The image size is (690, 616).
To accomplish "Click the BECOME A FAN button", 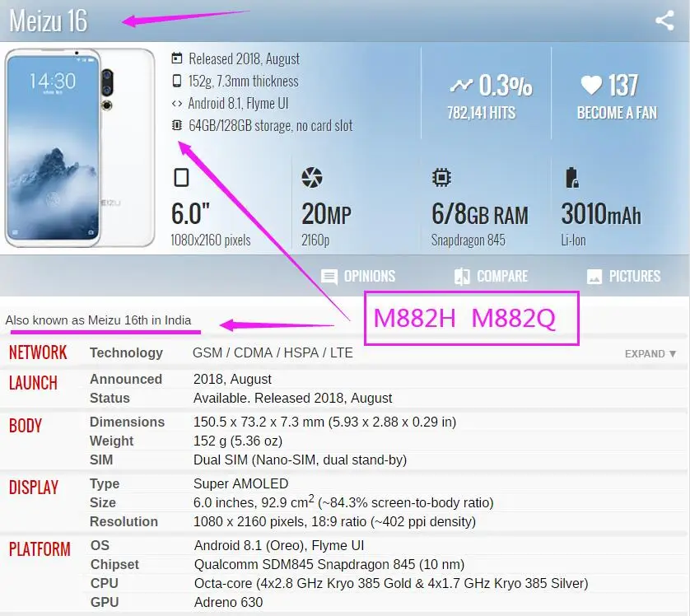I will tap(617, 113).
